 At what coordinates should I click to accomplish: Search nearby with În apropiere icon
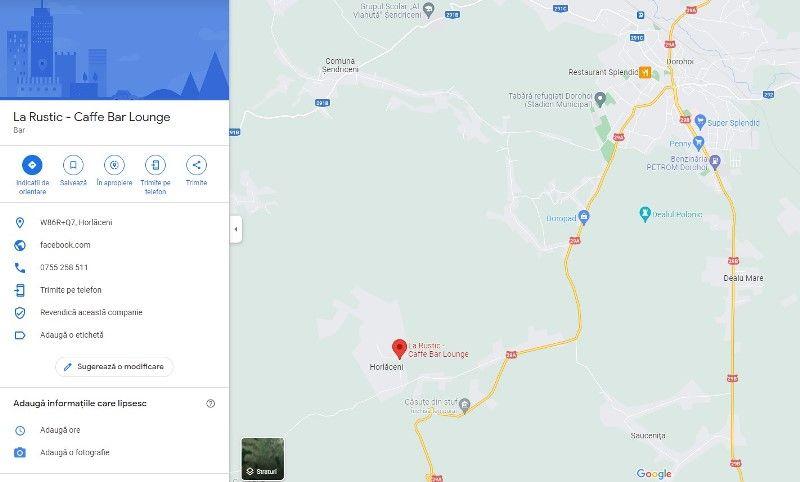pos(114,165)
